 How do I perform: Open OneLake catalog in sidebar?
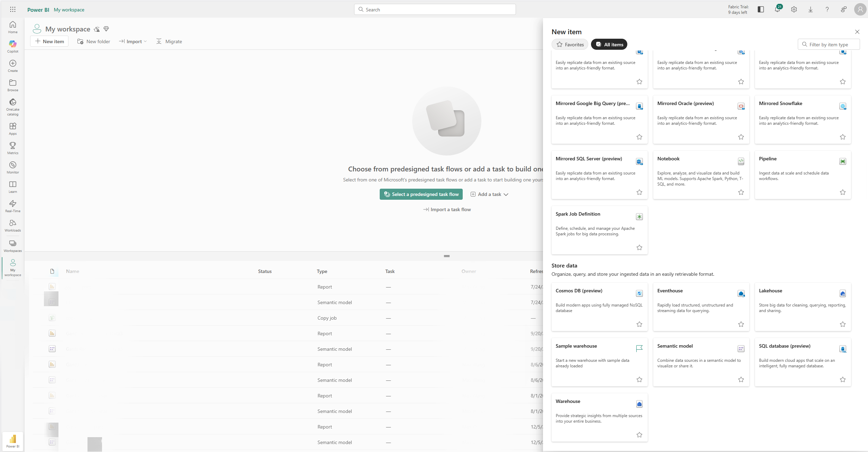(x=13, y=106)
